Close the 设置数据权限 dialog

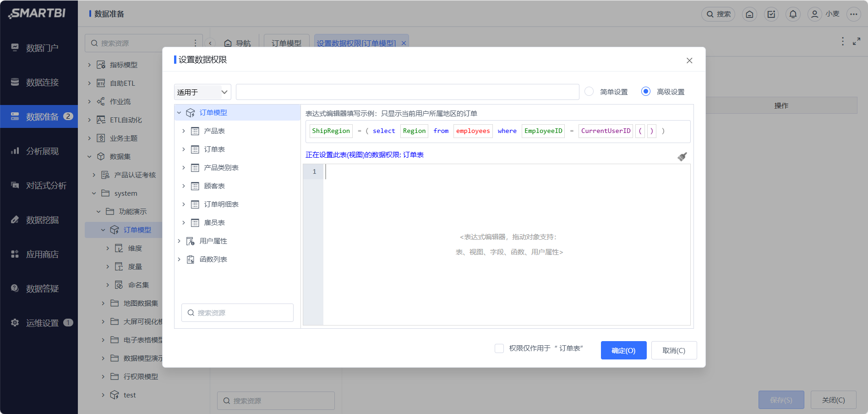(689, 61)
